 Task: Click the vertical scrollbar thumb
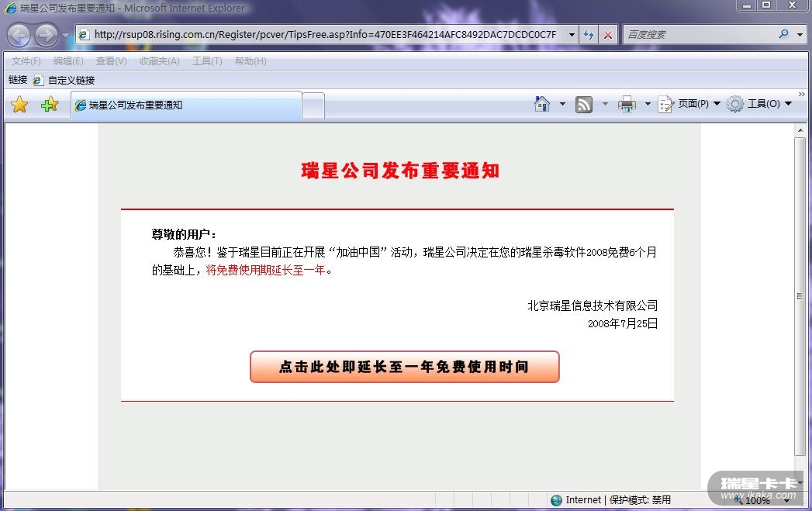point(800,296)
